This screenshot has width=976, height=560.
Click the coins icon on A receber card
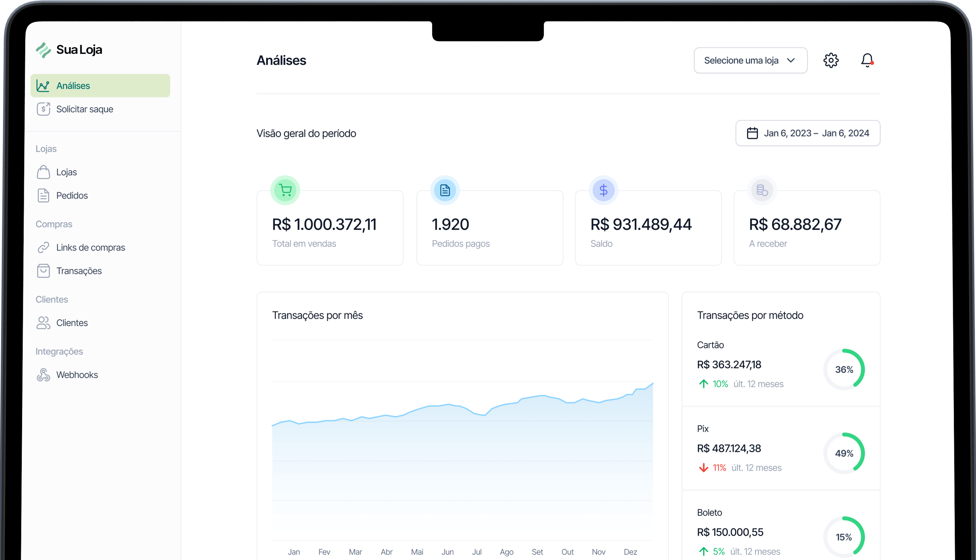click(762, 190)
